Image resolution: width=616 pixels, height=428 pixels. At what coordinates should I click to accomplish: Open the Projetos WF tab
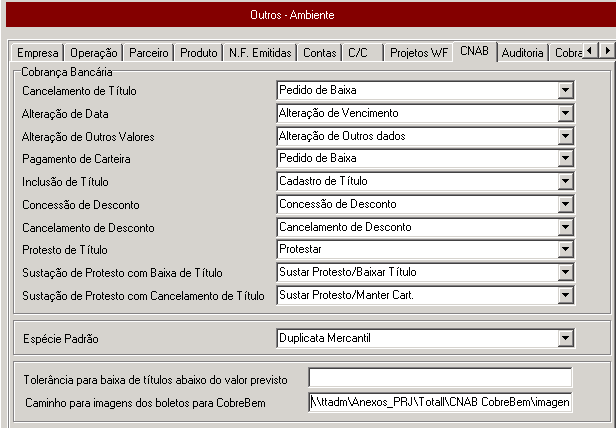(x=419, y=53)
